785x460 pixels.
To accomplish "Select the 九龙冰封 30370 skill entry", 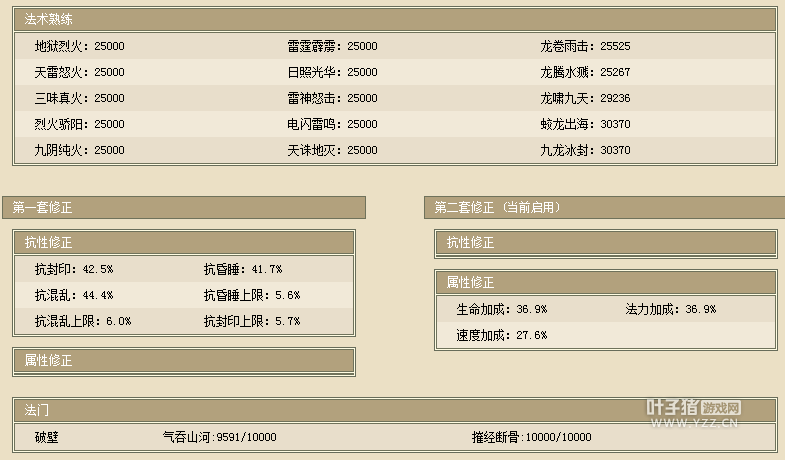I will [585, 150].
